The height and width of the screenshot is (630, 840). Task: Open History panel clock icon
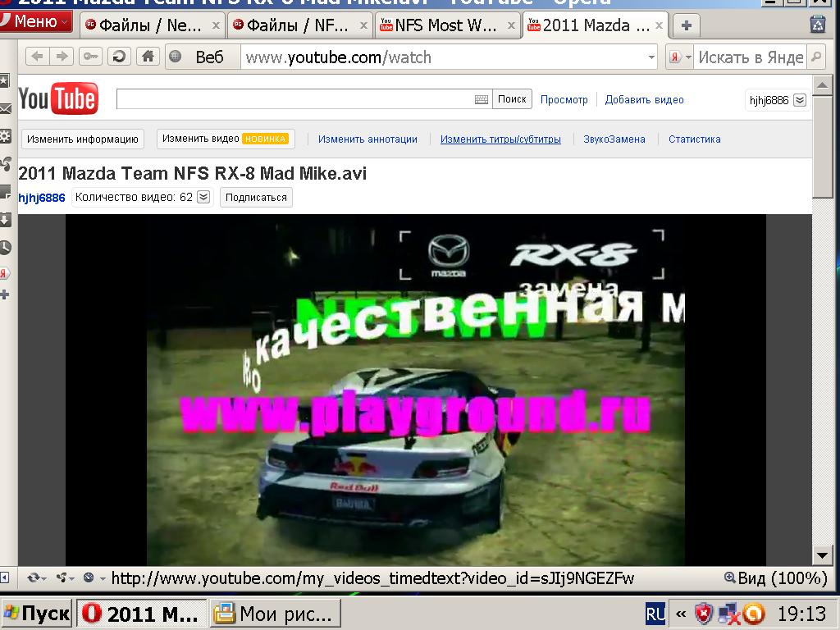(5, 247)
